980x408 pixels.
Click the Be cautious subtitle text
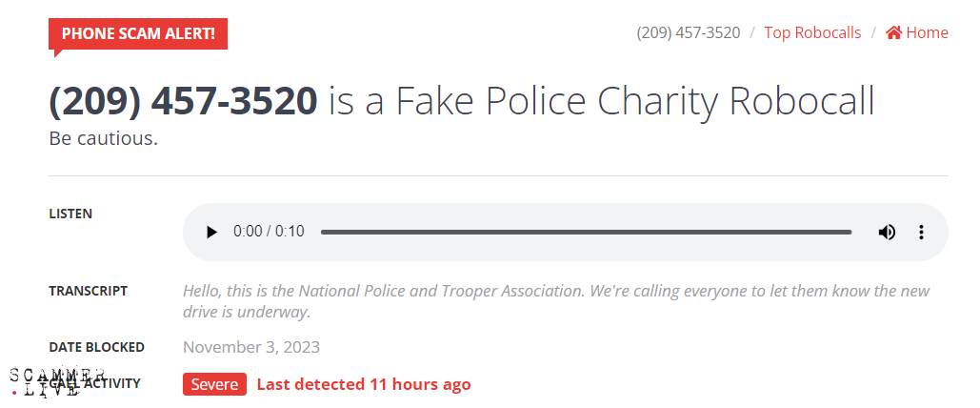point(103,138)
